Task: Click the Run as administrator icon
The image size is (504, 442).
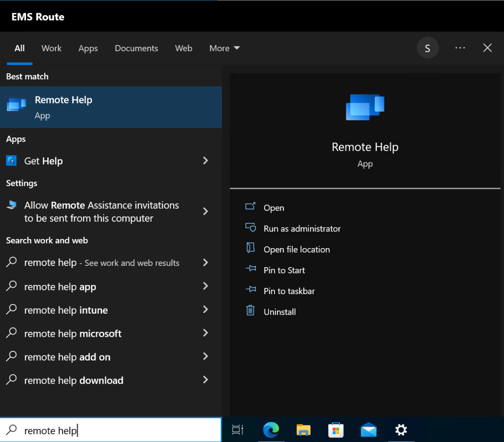Action: (251, 228)
